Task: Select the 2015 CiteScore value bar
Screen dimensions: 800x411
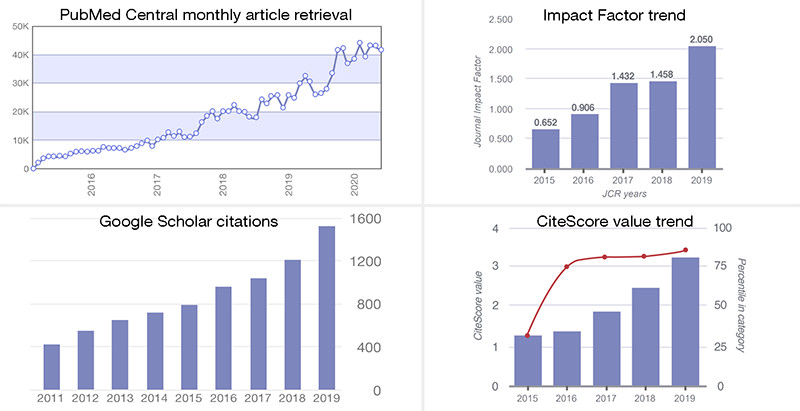Action: (x=528, y=361)
